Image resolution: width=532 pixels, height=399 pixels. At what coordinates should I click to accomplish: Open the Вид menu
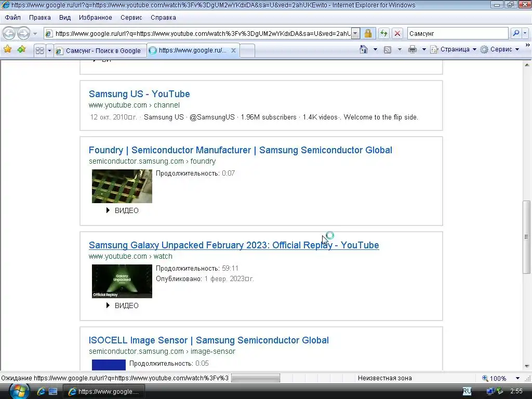[x=65, y=17]
